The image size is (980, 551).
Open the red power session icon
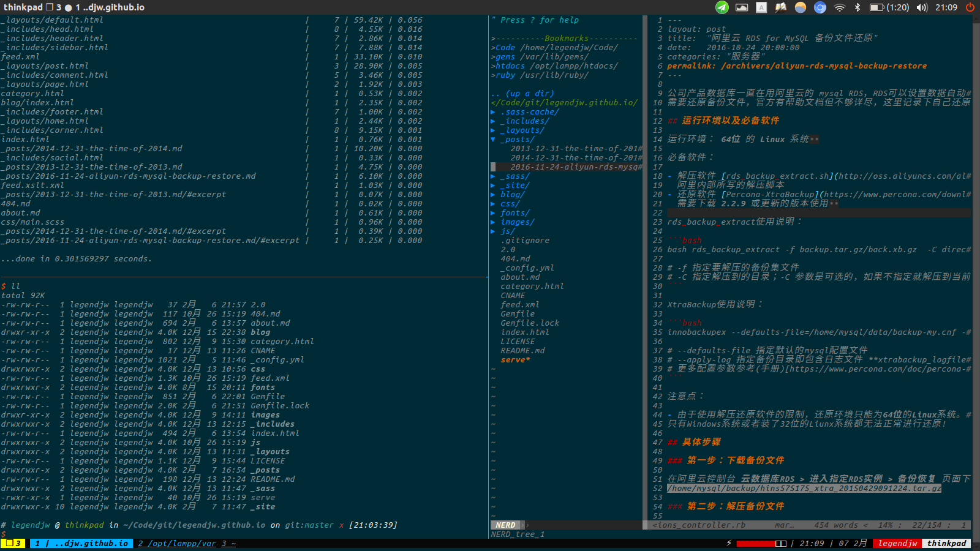point(970,7)
